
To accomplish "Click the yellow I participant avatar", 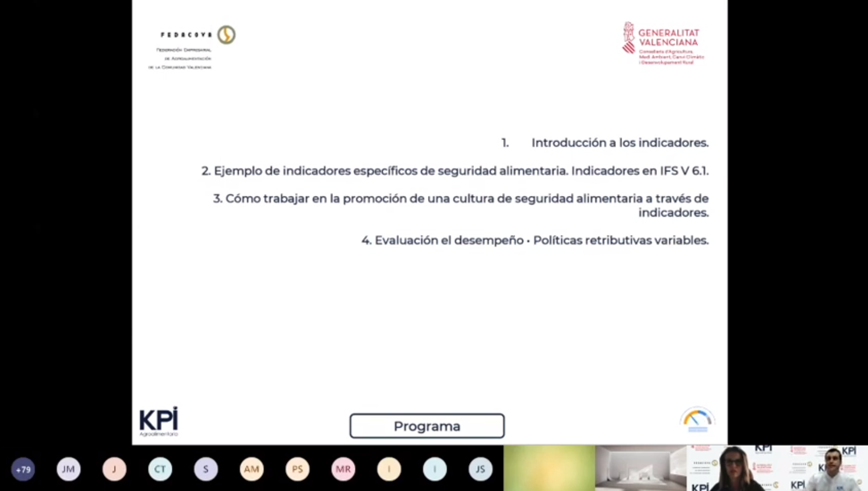I will click(x=389, y=469).
